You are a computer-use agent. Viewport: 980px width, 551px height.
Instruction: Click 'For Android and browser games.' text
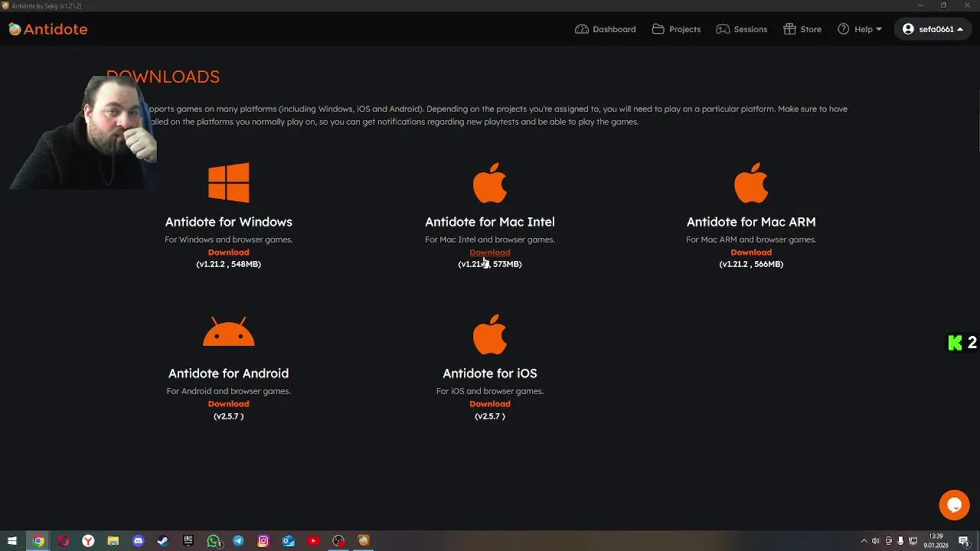[x=228, y=391]
